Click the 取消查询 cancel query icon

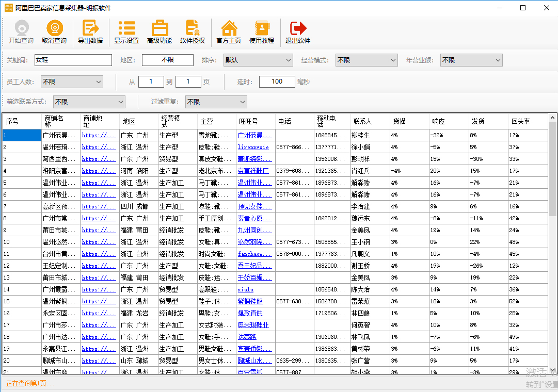54,32
